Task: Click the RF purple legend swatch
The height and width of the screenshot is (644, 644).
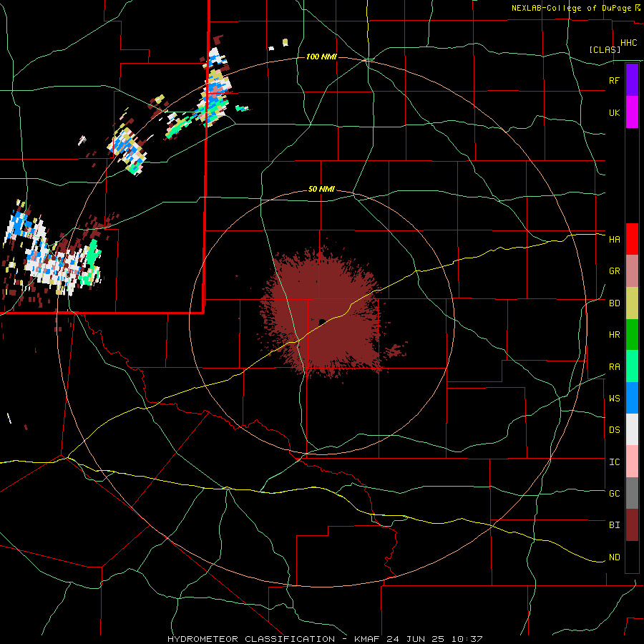Action: 632,80
